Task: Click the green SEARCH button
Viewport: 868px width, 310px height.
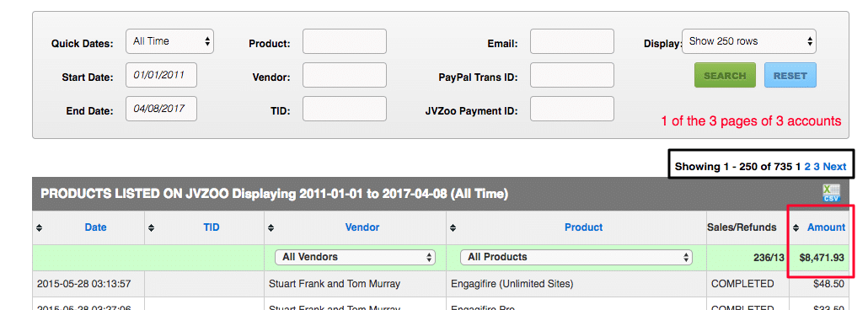Action: (x=726, y=76)
